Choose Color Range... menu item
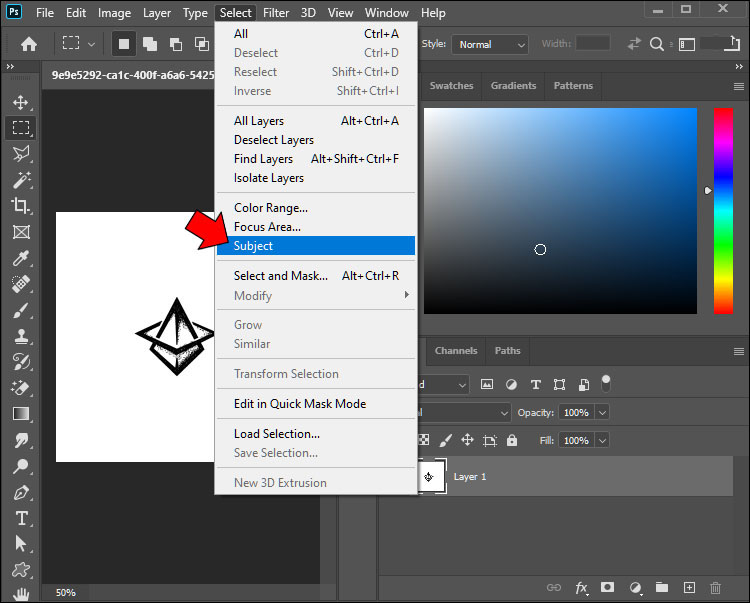 click(316, 208)
